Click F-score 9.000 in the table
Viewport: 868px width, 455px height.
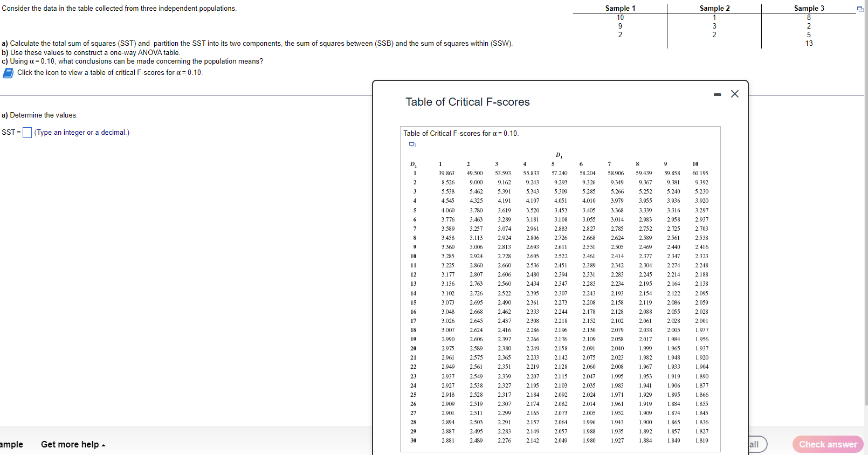point(476,182)
